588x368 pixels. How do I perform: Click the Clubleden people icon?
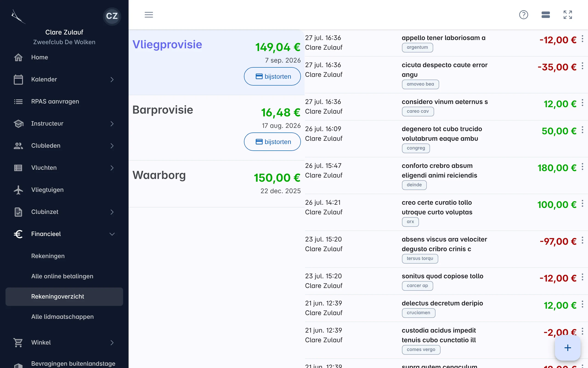point(18,146)
